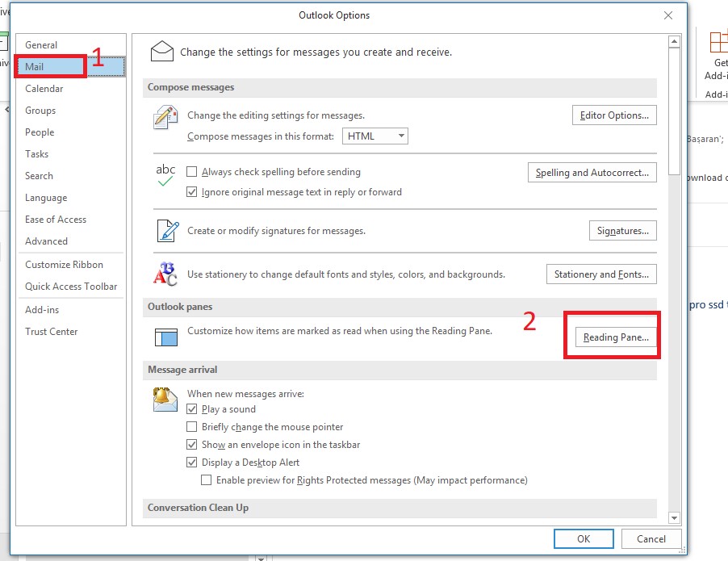Open Spelling and Autocorrect settings

click(592, 172)
